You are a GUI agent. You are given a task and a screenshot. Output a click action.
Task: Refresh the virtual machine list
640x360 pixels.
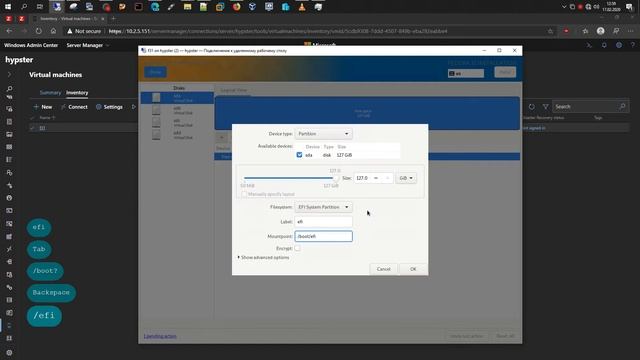(x=531, y=107)
